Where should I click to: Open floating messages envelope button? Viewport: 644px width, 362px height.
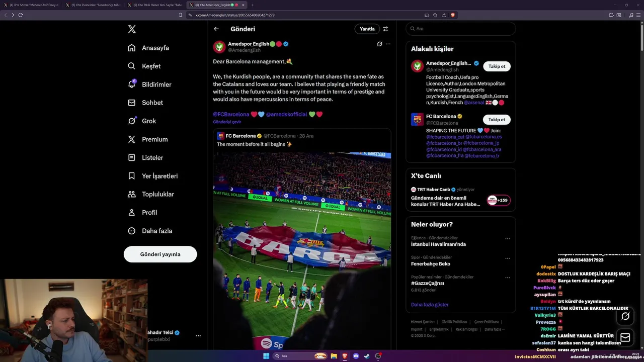click(x=625, y=337)
